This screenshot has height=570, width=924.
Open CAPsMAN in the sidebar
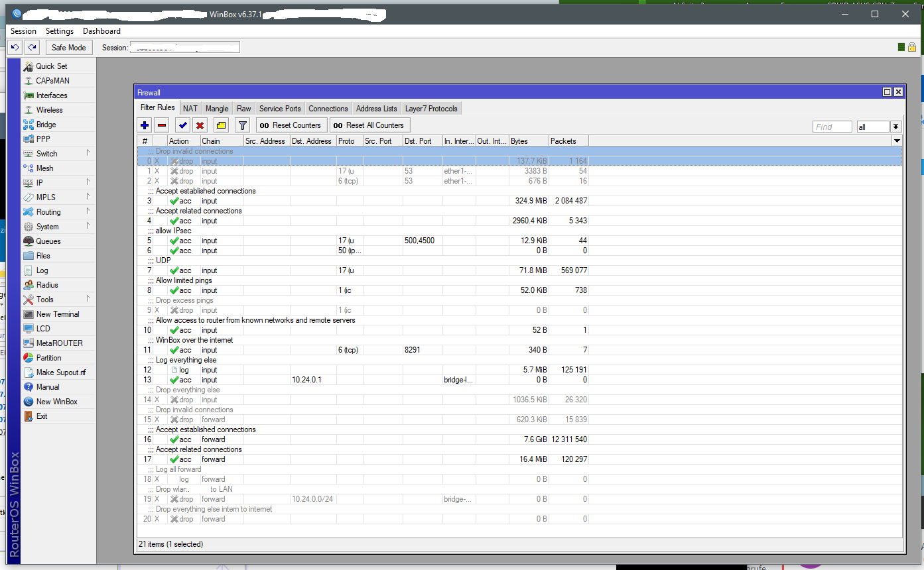[52, 81]
